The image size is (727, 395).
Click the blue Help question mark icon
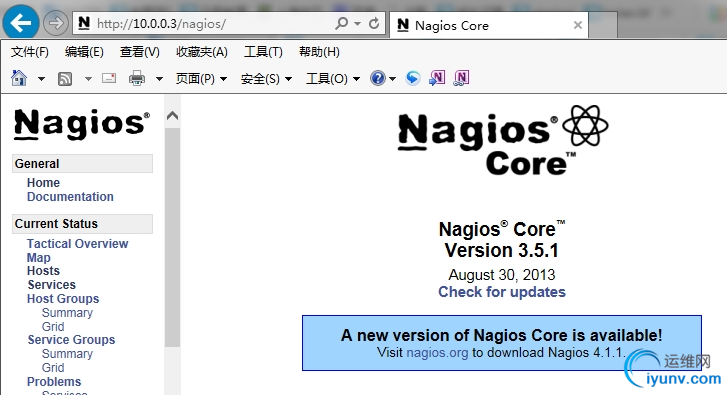(377, 78)
